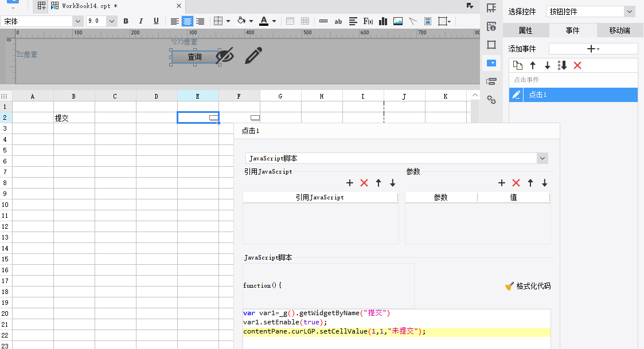
Task: Expand the font color dropdown arrow
Action: pyautogui.click(x=274, y=21)
